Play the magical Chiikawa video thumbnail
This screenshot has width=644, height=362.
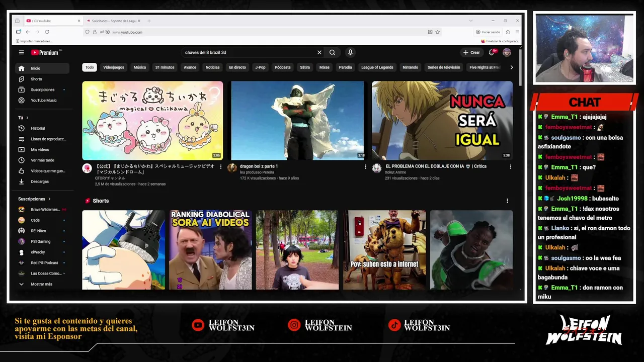152,121
